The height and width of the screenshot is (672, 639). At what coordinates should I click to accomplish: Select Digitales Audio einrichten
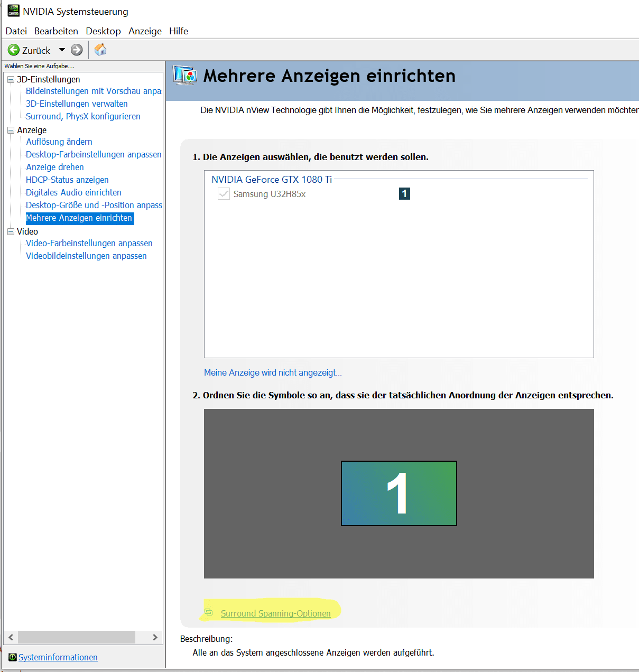73,192
